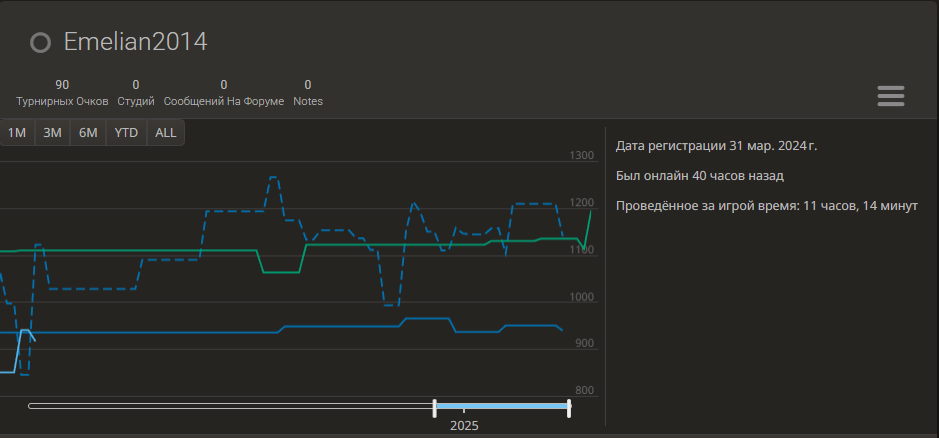Image resolution: width=939 pixels, height=438 pixels.
Task: Click the 2025 timeline label
Action: (464, 425)
